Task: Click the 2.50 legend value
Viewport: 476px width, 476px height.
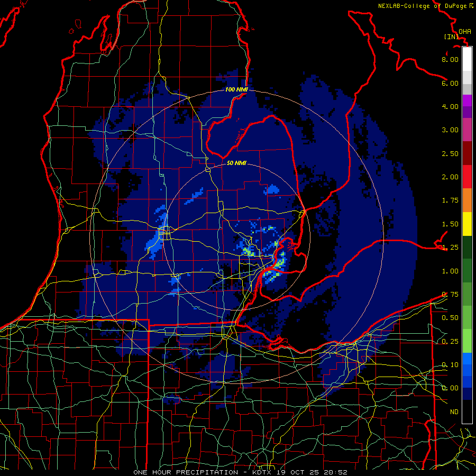Action: (450, 153)
